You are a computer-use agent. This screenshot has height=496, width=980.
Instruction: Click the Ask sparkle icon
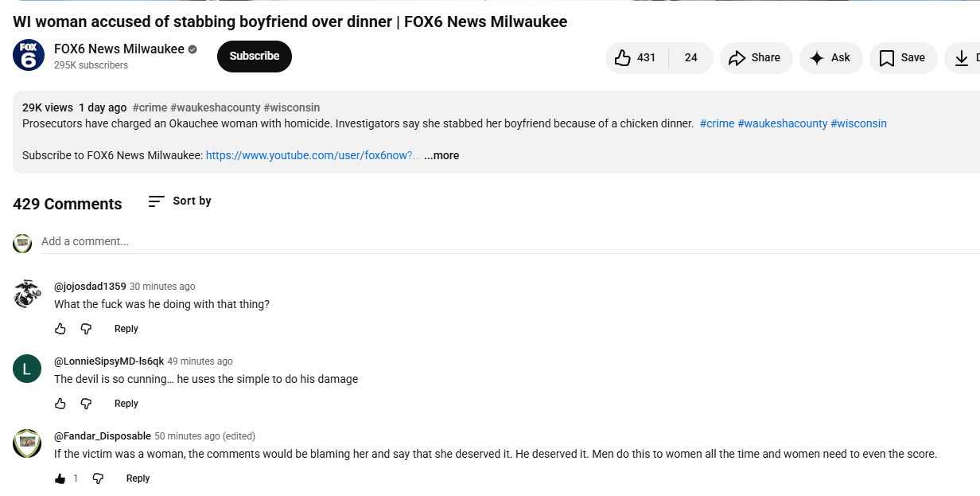click(x=817, y=57)
